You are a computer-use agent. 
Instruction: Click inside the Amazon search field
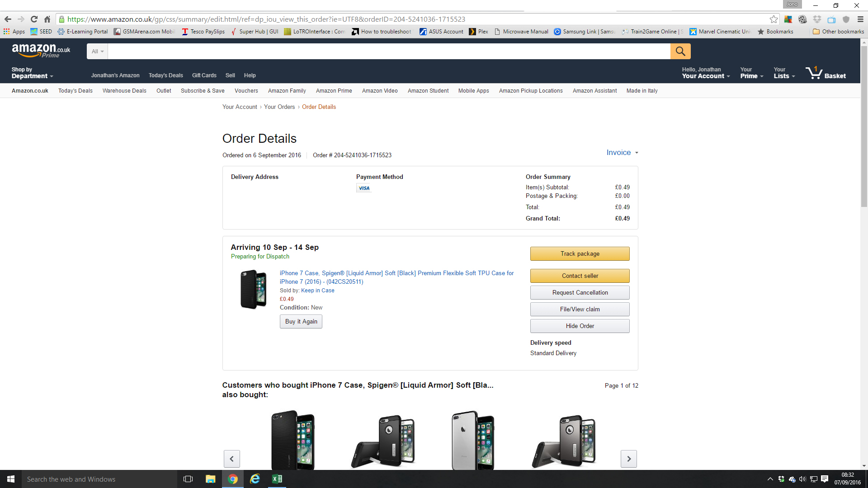(389, 51)
